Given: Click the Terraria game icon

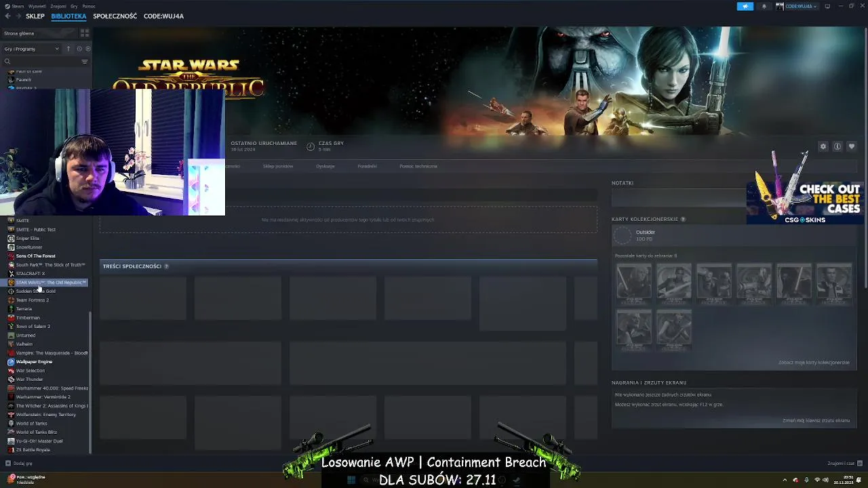Looking at the screenshot, I should pyautogui.click(x=11, y=309).
